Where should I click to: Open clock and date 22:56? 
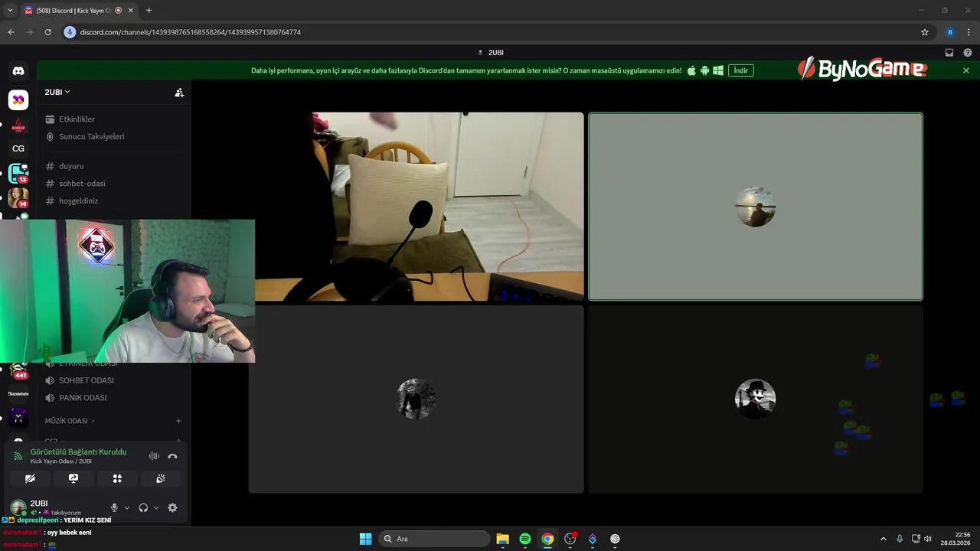(956, 539)
